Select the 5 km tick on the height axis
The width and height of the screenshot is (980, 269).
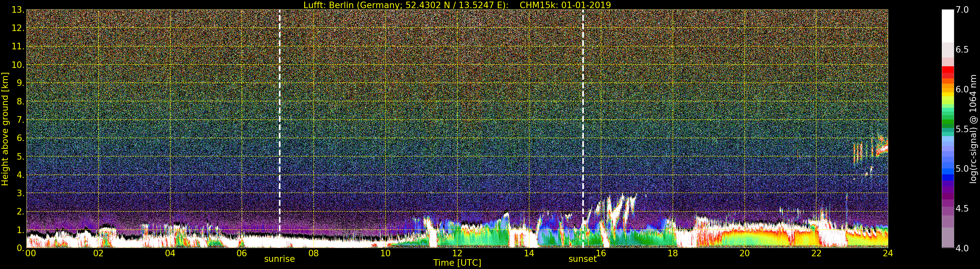coord(21,156)
